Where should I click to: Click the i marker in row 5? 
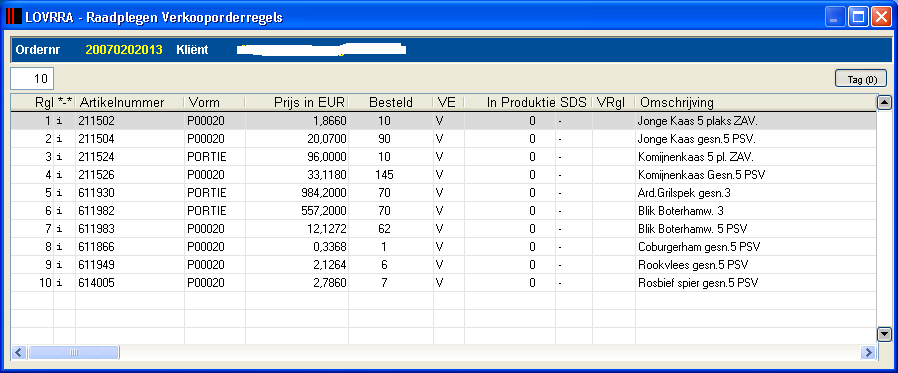tap(59, 193)
